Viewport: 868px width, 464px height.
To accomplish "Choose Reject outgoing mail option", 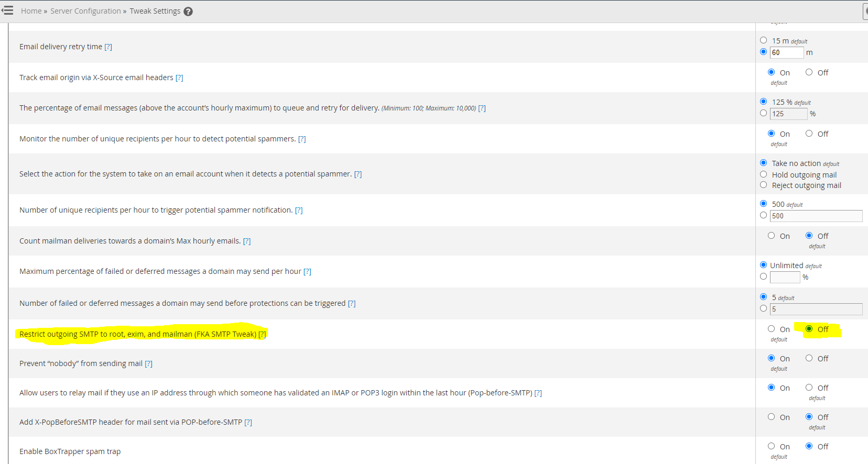I will click(x=763, y=185).
